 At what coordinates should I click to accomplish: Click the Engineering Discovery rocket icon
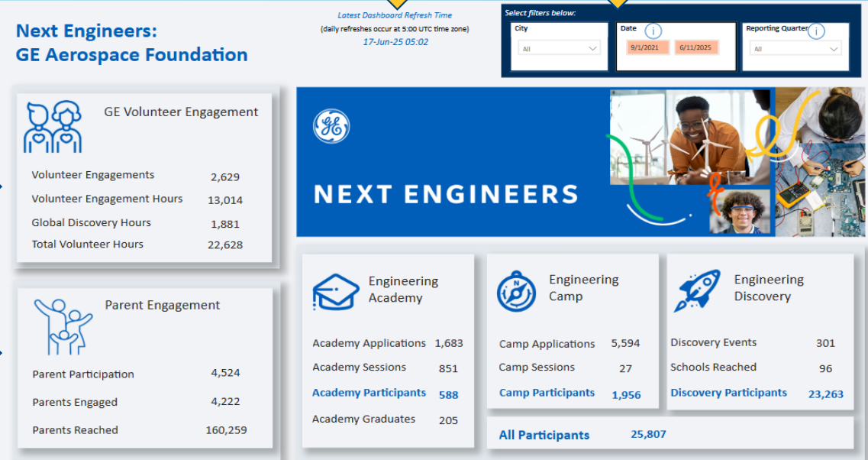point(696,290)
